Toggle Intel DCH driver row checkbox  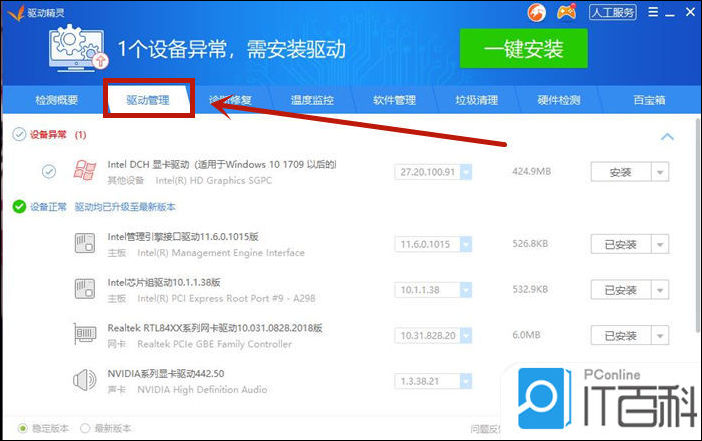(49, 171)
